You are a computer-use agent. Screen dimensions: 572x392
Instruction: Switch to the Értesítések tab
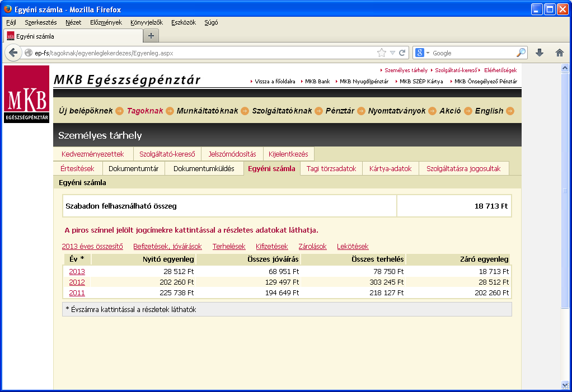(x=77, y=169)
